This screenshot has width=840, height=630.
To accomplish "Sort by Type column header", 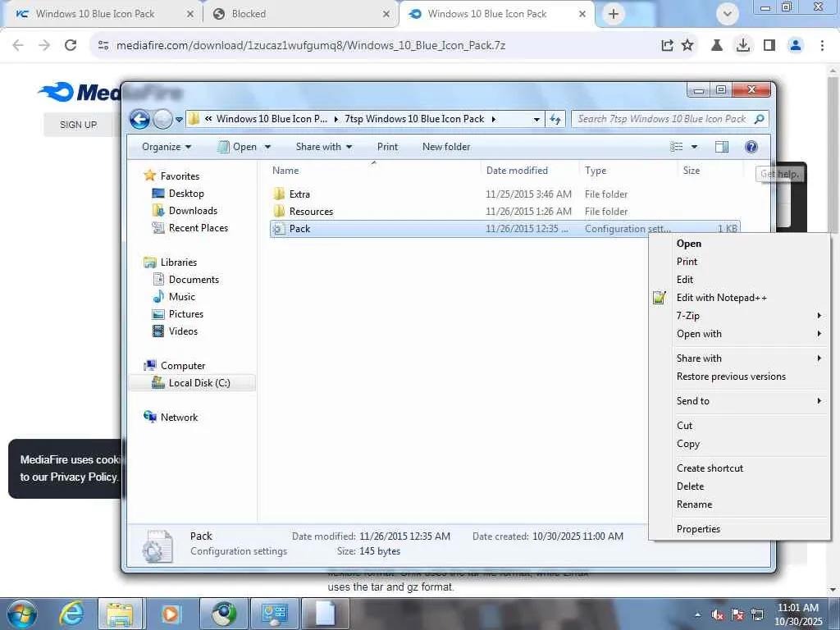I will click(x=596, y=171).
